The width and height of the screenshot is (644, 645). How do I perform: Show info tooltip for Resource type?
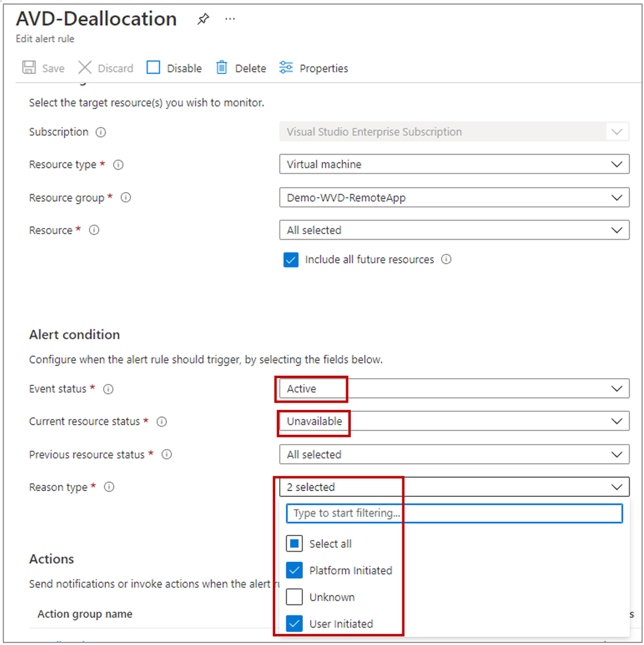pyautogui.click(x=118, y=165)
